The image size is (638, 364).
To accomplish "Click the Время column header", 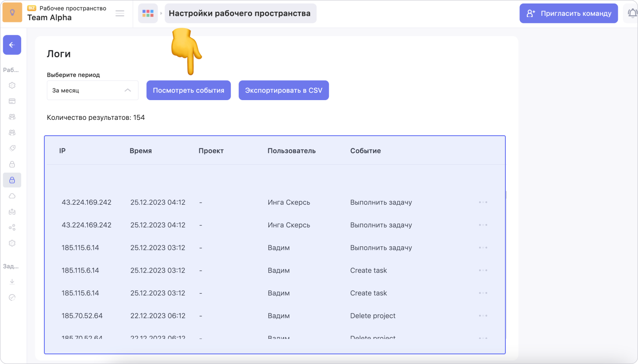I will point(141,151).
